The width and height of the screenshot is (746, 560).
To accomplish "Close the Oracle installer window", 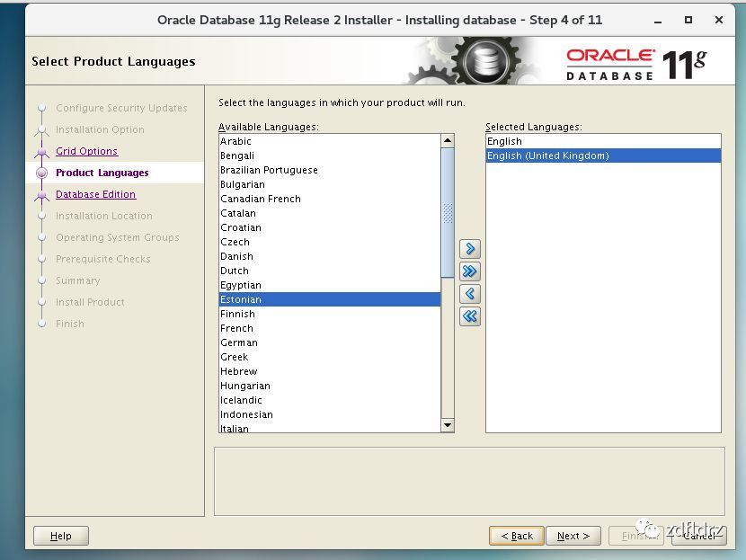I will click(719, 20).
